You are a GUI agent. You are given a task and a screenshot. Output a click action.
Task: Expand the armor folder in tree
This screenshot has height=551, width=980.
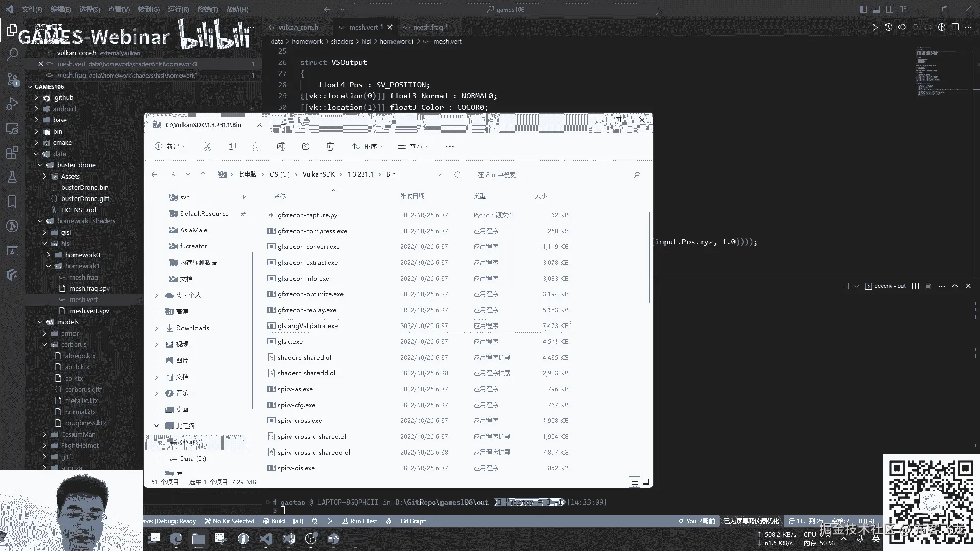point(45,333)
